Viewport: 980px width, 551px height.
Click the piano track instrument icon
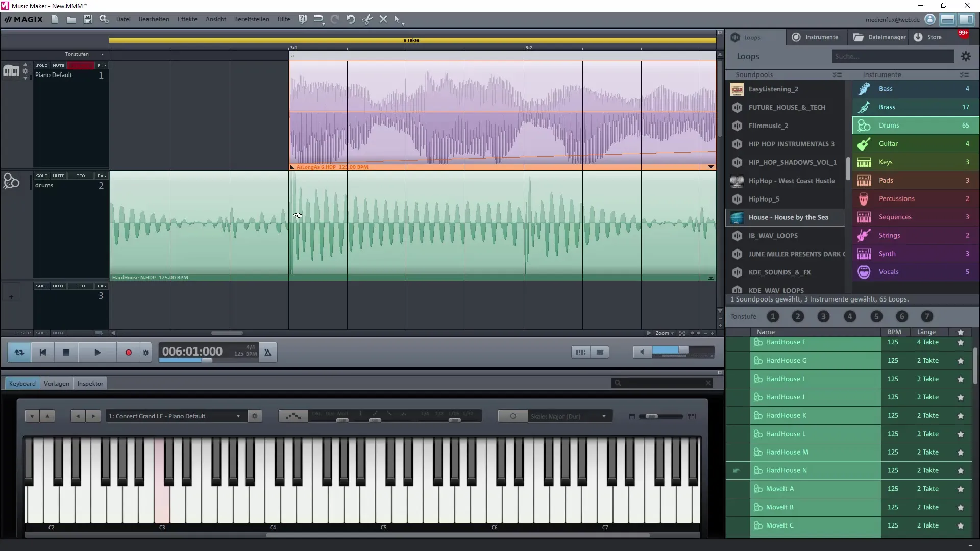coord(11,71)
